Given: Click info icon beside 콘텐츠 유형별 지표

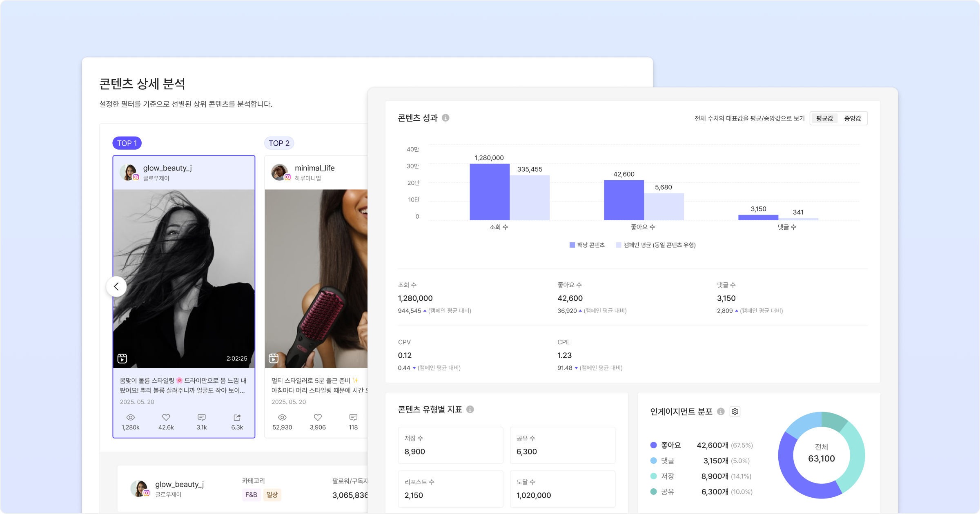Looking at the screenshot, I should pyautogui.click(x=470, y=409).
